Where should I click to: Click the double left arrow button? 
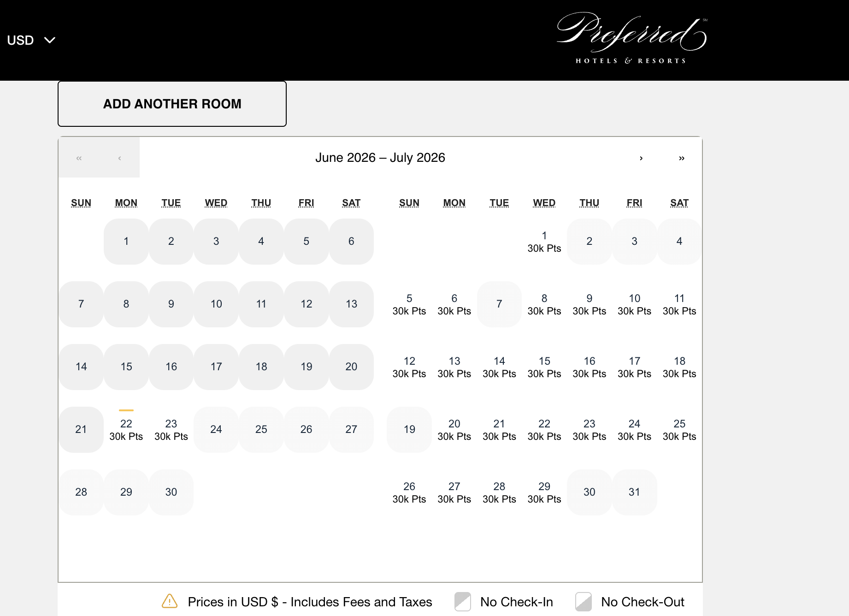(79, 158)
